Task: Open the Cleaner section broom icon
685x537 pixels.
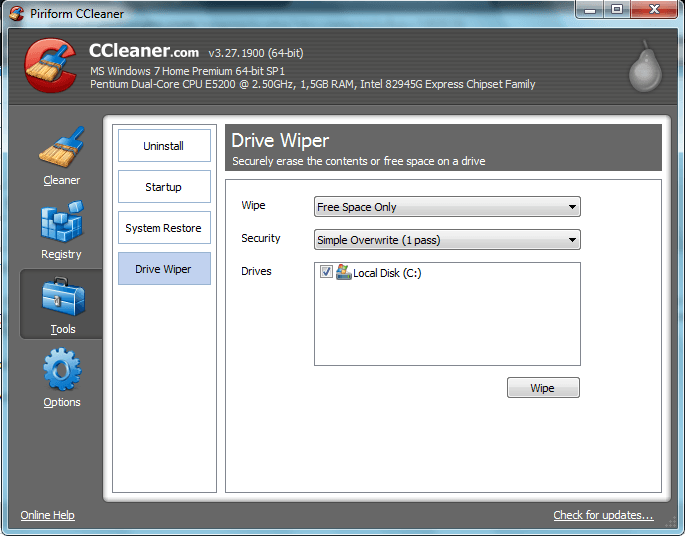Action: (x=62, y=147)
